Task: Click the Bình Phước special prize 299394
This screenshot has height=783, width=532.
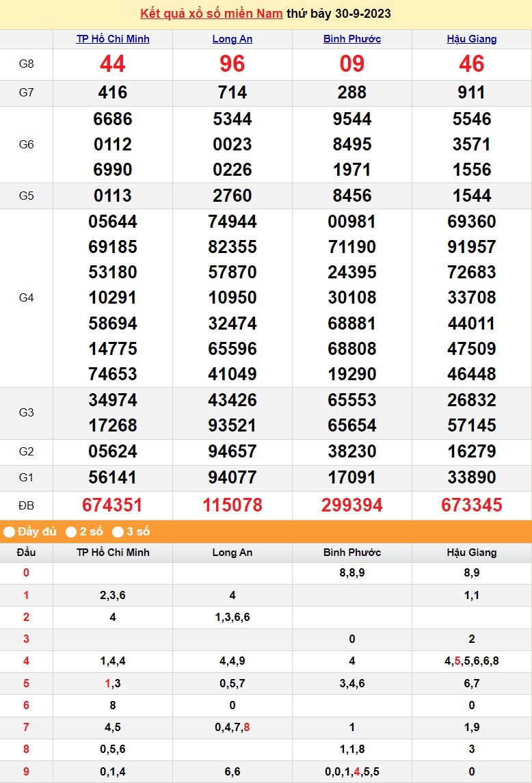Action: (x=352, y=505)
